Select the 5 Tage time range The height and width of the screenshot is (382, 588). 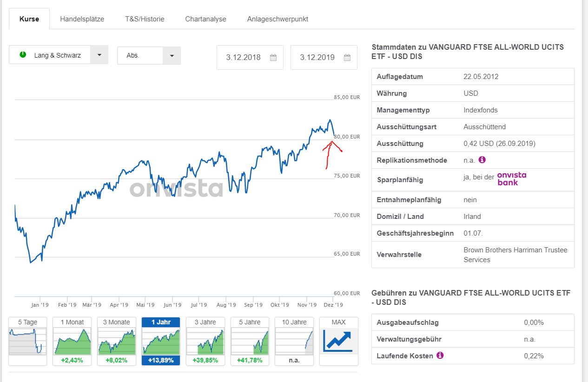pos(27,341)
